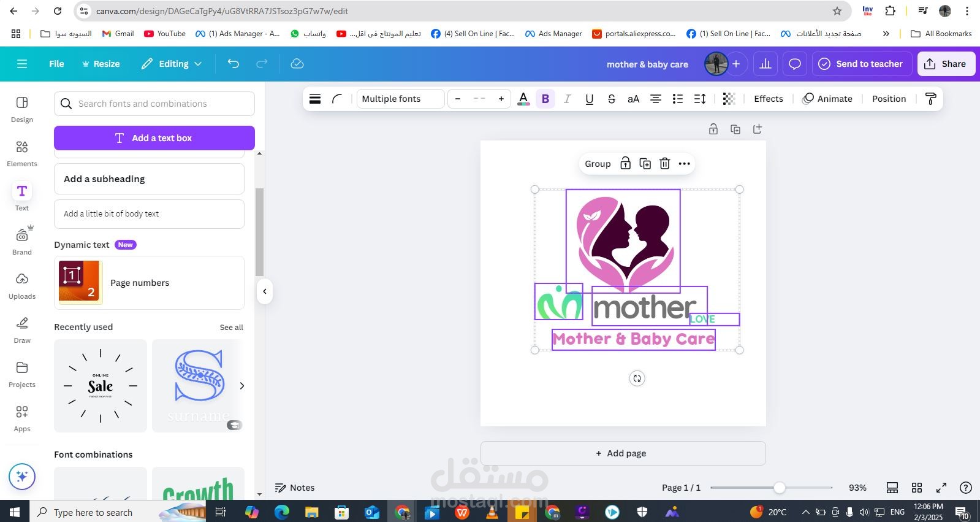This screenshot has height=522, width=980.
Task: Toggle strikethrough formatting
Action: [612, 99]
